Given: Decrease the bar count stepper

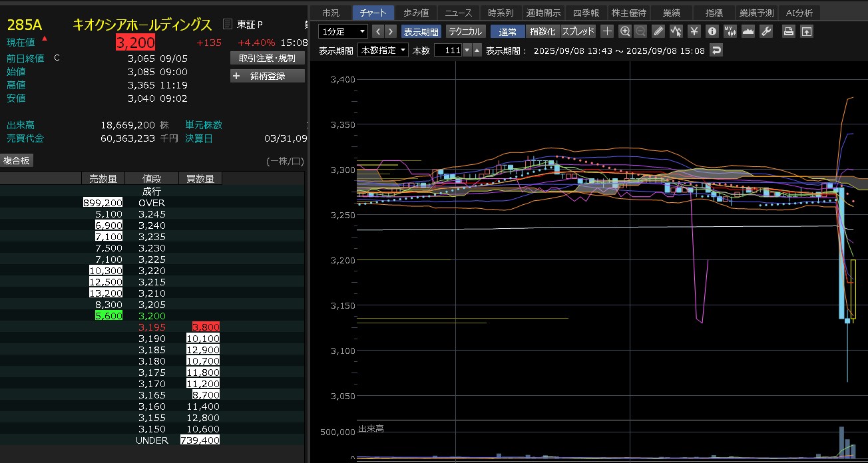Looking at the screenshot, I should pos(467,51).
